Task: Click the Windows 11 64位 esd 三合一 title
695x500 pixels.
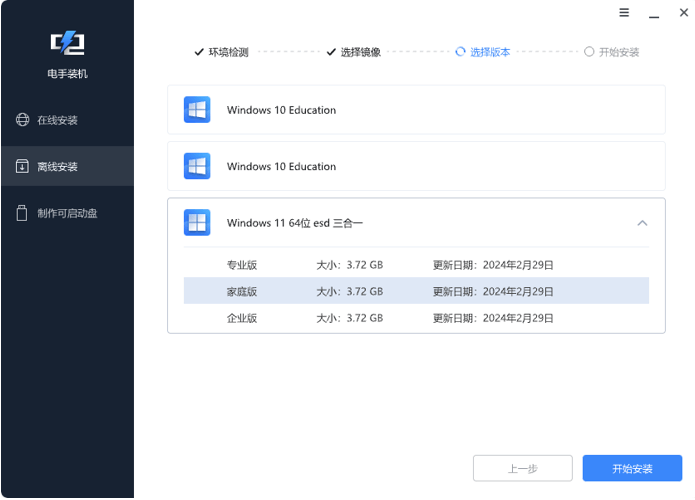Action: coord(295,223)
